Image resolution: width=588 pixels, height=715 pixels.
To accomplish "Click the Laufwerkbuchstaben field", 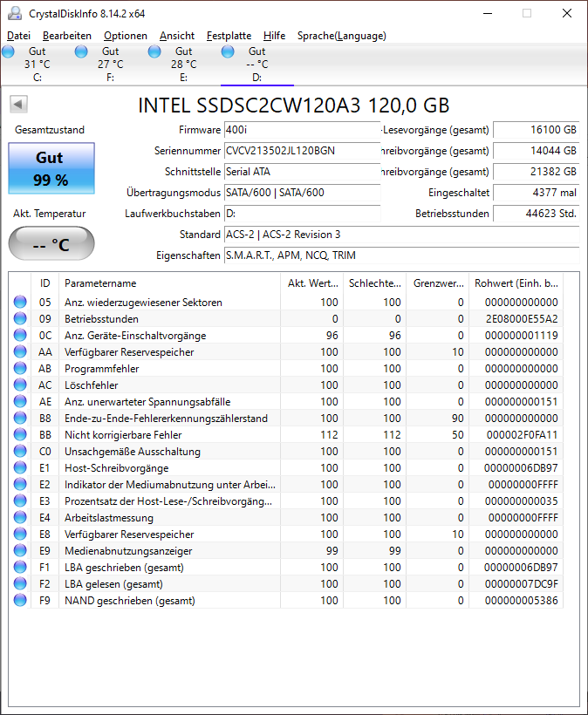I will click(x=302, y=214).
